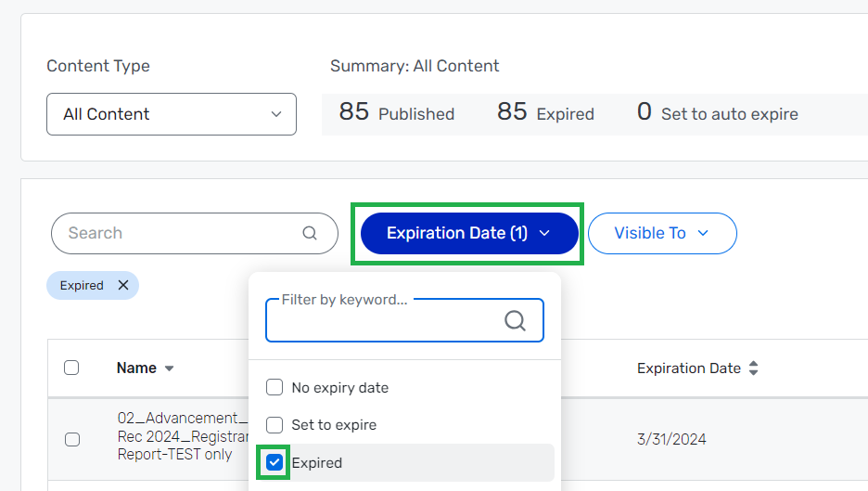Screen dimensions: 868x491
Task: Check the No expiry date option
Action: 274,387
